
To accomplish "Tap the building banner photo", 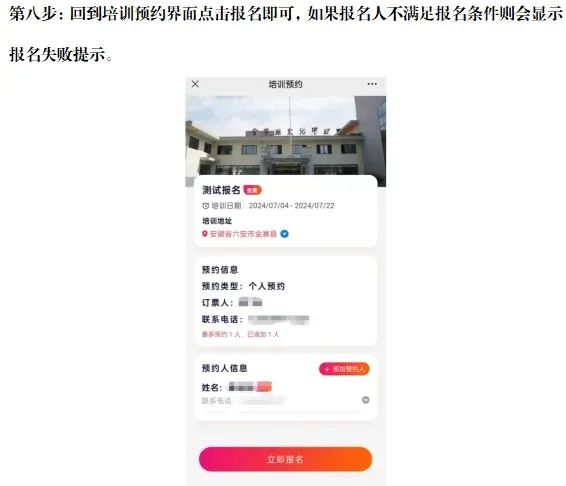I will tap(286, 141).
